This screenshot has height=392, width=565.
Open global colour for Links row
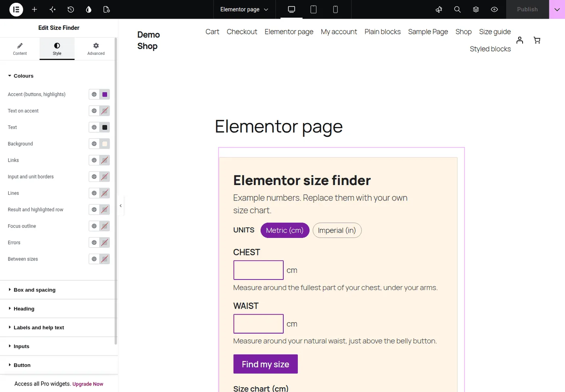point(94,160)
